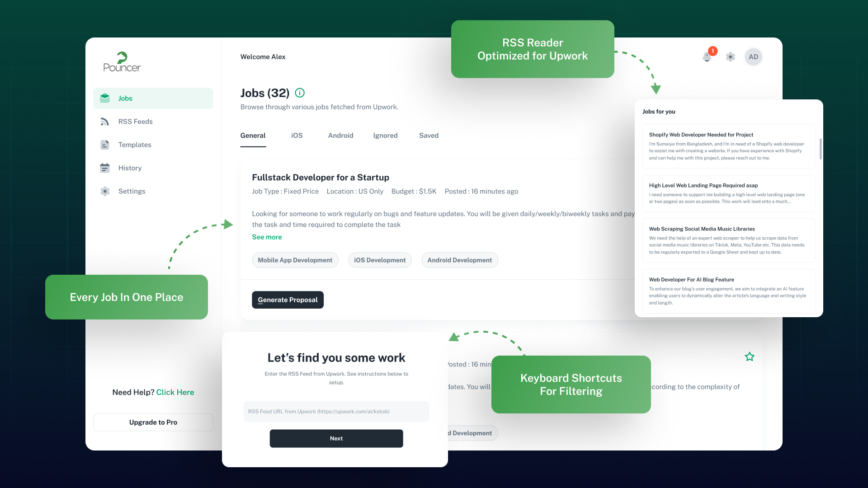The width and height of the screenshot is (868, 488).
Task: Click the Generate Proposal button
Action: [288, 299]
